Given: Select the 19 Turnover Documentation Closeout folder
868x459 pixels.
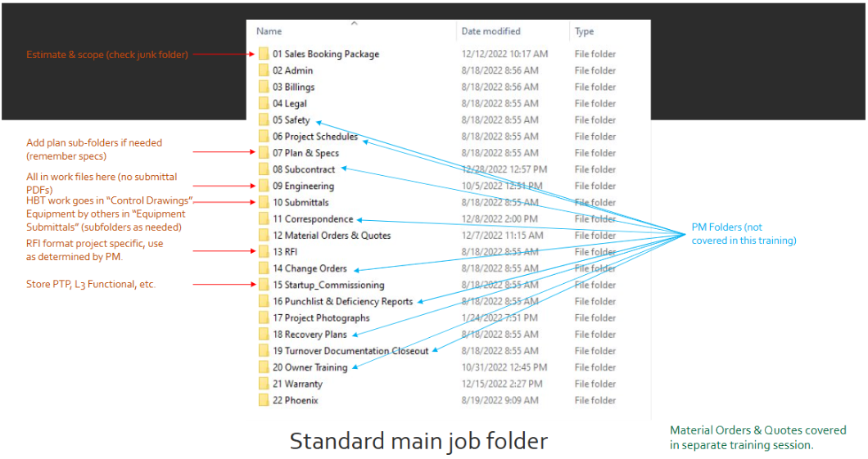Looking at the screenshot, I should pos(350,351).
